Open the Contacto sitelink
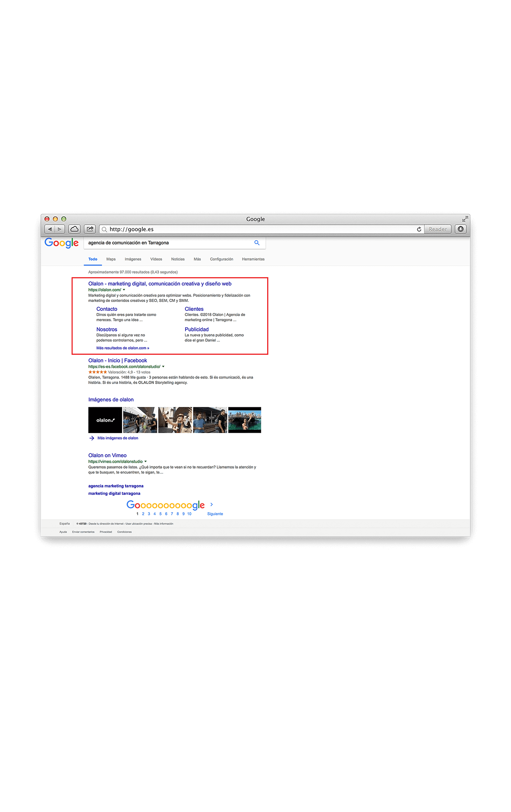The image size is (511, 812). [107, 309]
